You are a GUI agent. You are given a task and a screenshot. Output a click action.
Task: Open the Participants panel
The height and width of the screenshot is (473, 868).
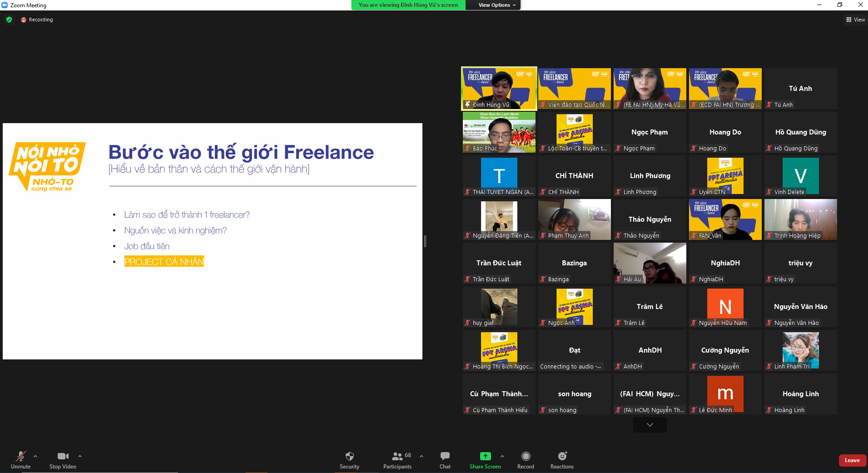[397, 460]
